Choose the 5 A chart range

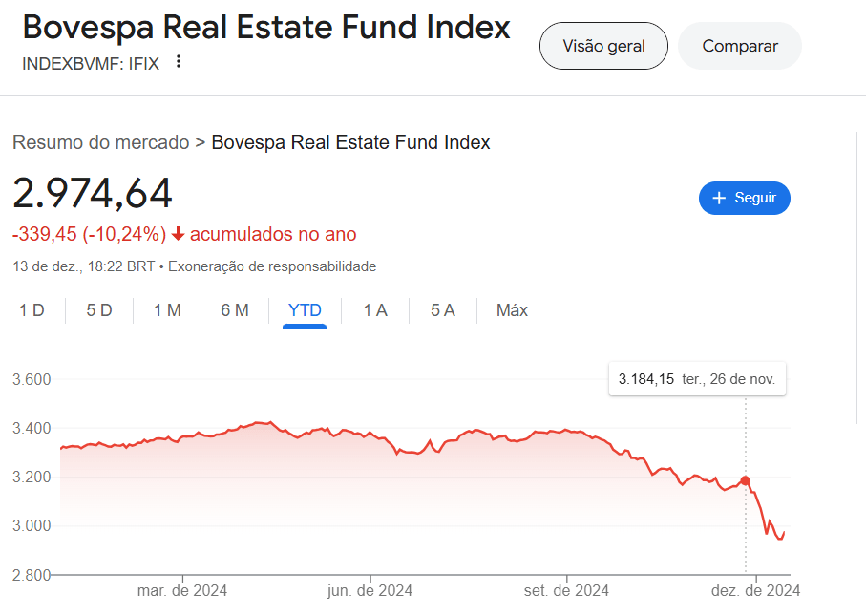(x=443, y=310)
